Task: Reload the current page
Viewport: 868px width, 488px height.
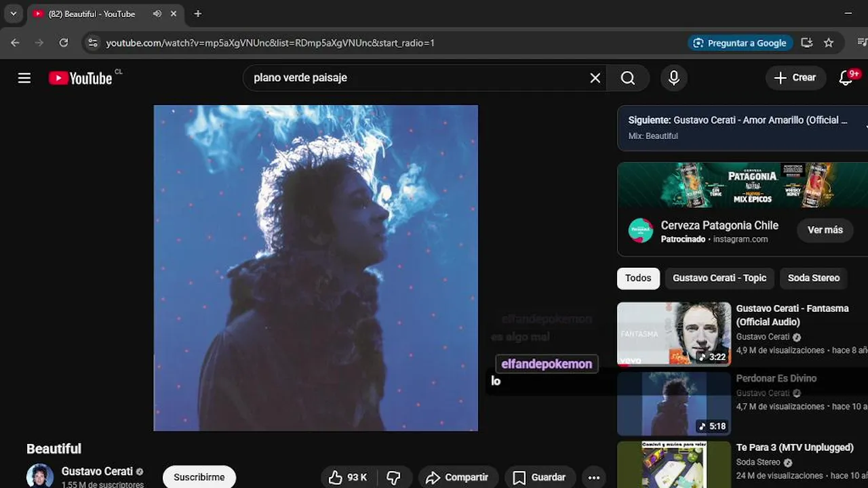Action: 64,43
